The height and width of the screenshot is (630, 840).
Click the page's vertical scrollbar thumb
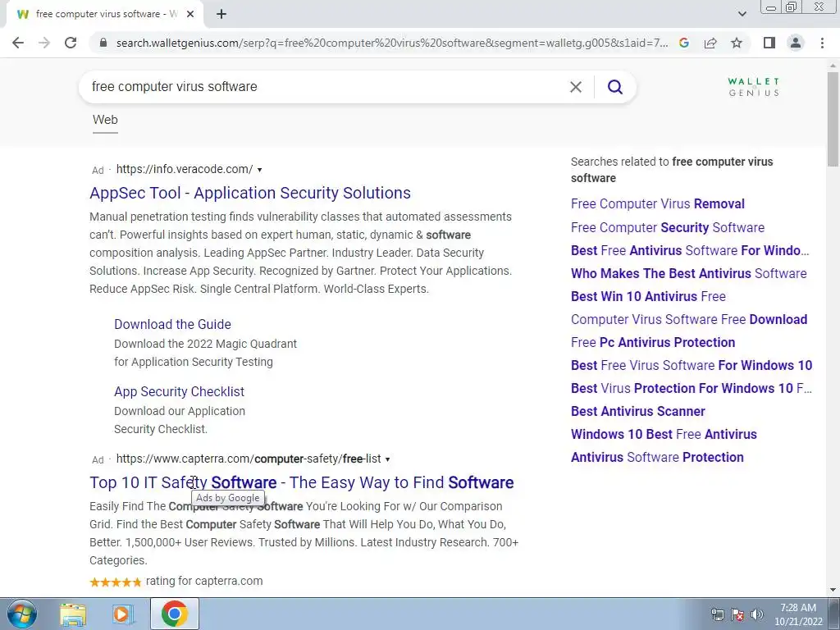point(833,119)
